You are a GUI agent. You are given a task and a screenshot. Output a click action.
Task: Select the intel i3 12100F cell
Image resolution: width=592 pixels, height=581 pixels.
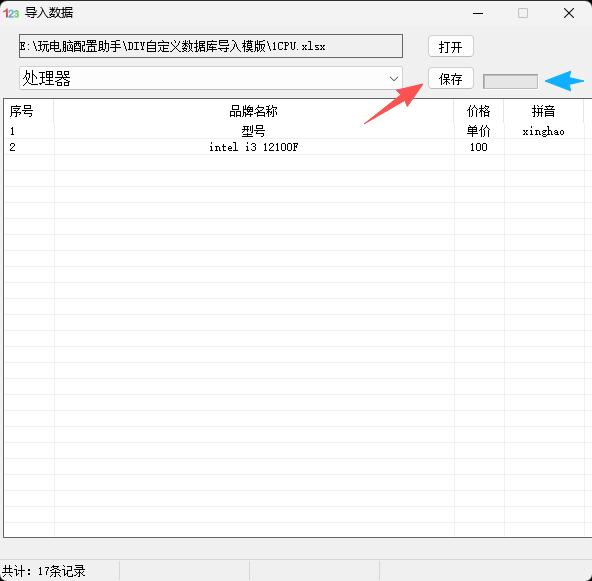pyautogui.click(x=254, y=147)
